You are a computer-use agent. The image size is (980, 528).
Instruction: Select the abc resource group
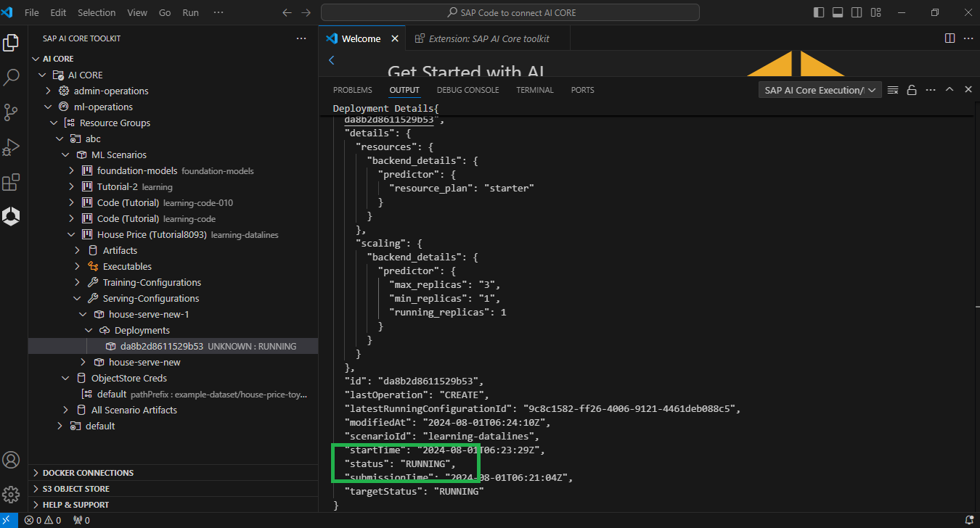coord(173,139)
